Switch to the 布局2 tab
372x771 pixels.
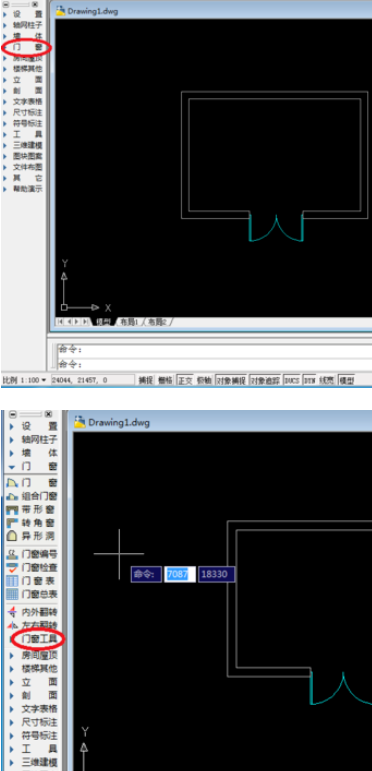pyautogui.click(x=158, y=322)
